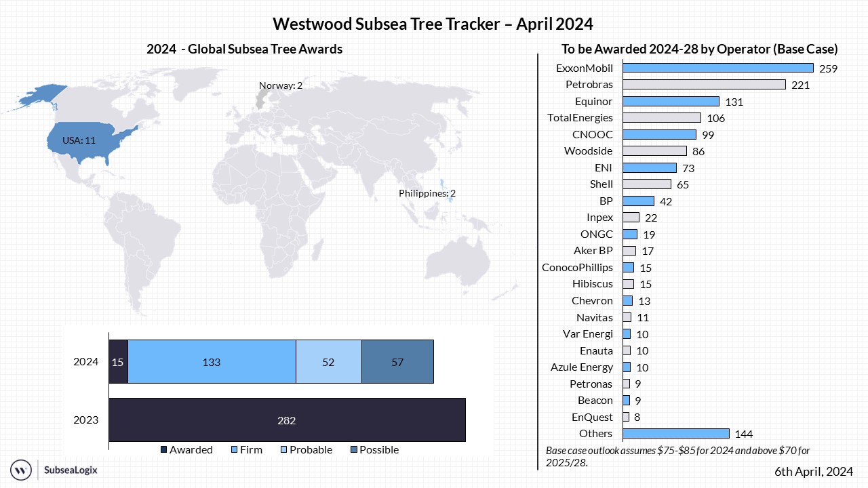Click the Philippines: 2 map label
The width and height of the screenshot is (868, 488).
(x=427, y=193)
